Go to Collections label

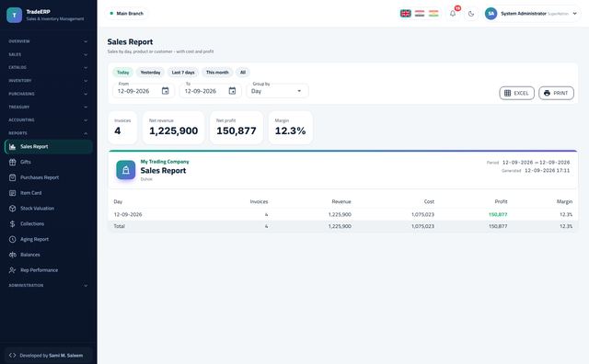tap(32, 223)
